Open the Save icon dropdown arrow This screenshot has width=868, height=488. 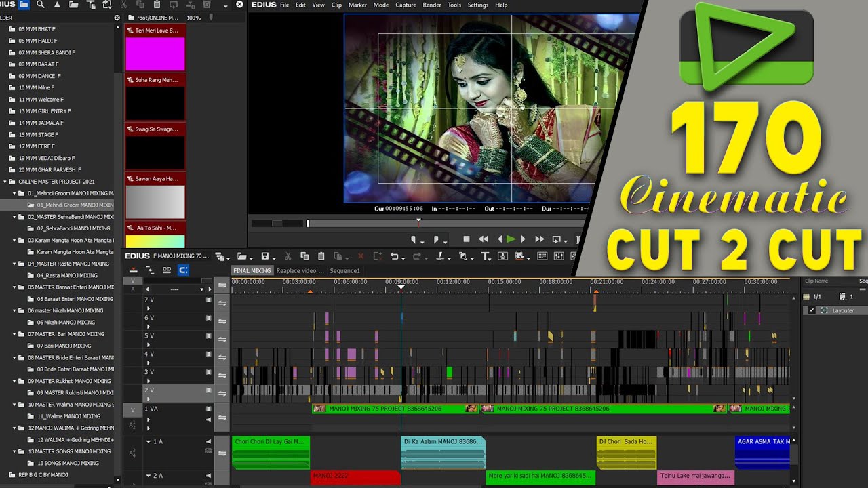coord(274,258)
